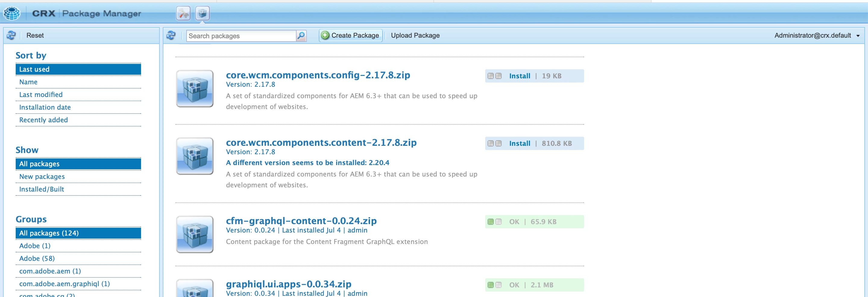The height and width of the screenshot is (297, 868).
Task: Click 'Sort by' heading
Action: [x=31, y=55]
